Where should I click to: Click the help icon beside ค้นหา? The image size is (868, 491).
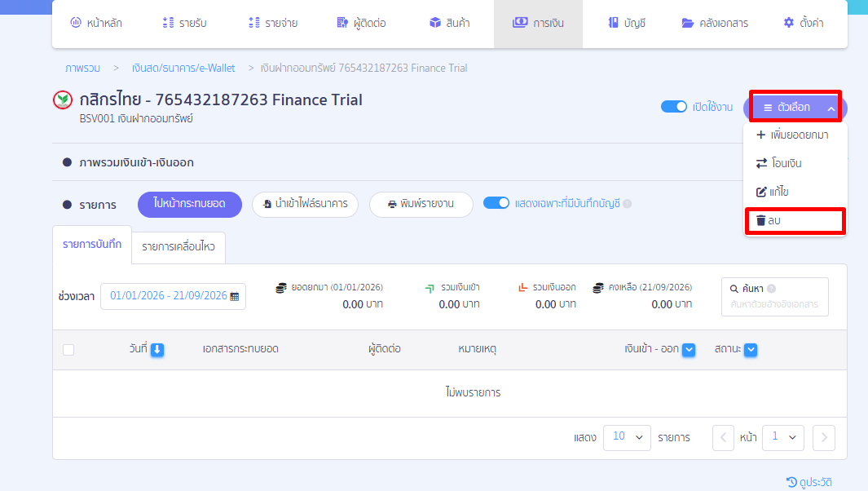[x=772, y=289]
